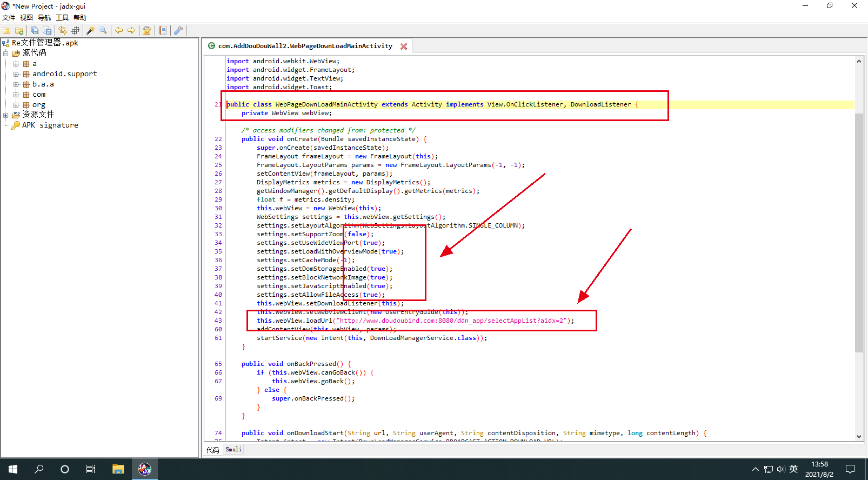The width and height of the screenshot is (868, 480).
Task: Click the class icon in the editor tab
Action: click(212, 46)
